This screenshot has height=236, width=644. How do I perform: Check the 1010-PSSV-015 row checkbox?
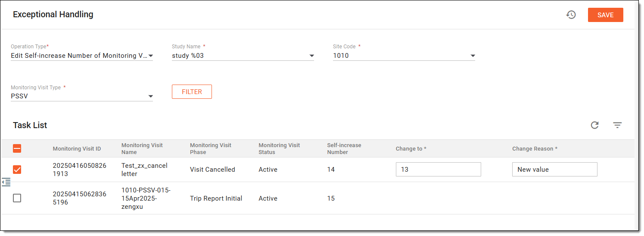coord(17,198)
